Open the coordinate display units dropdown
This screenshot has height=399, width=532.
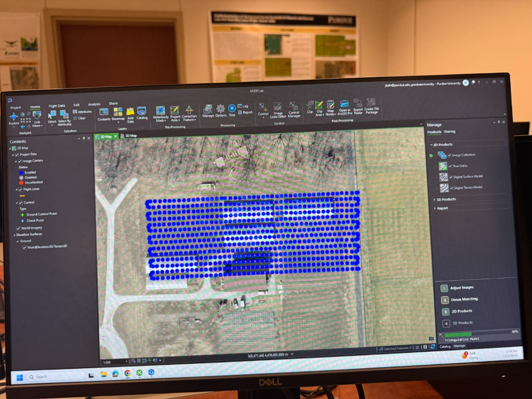click(x=292, y=354)
